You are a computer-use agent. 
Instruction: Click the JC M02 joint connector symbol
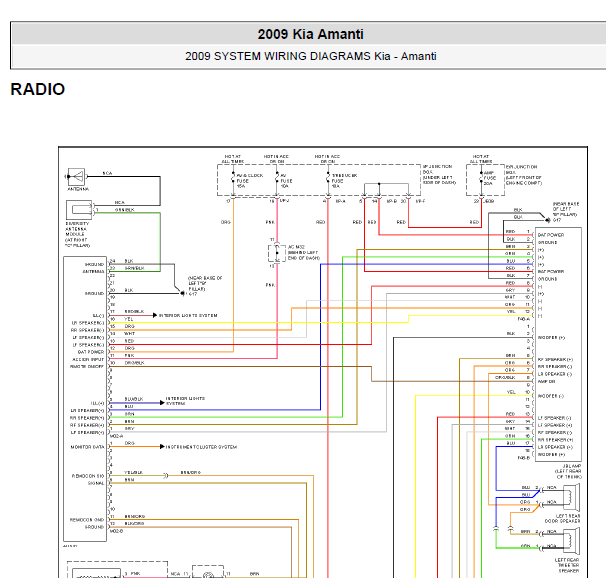(277, 253)
